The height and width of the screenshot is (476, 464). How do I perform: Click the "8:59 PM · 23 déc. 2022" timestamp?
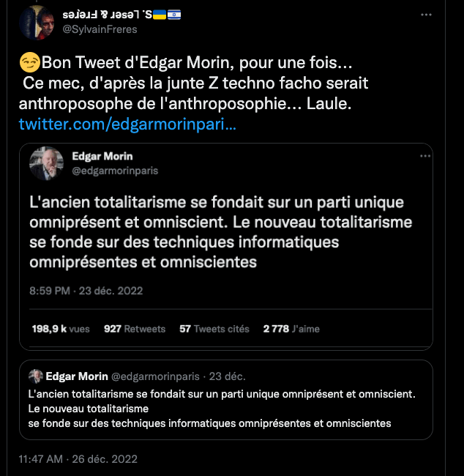tap(86, 291)
